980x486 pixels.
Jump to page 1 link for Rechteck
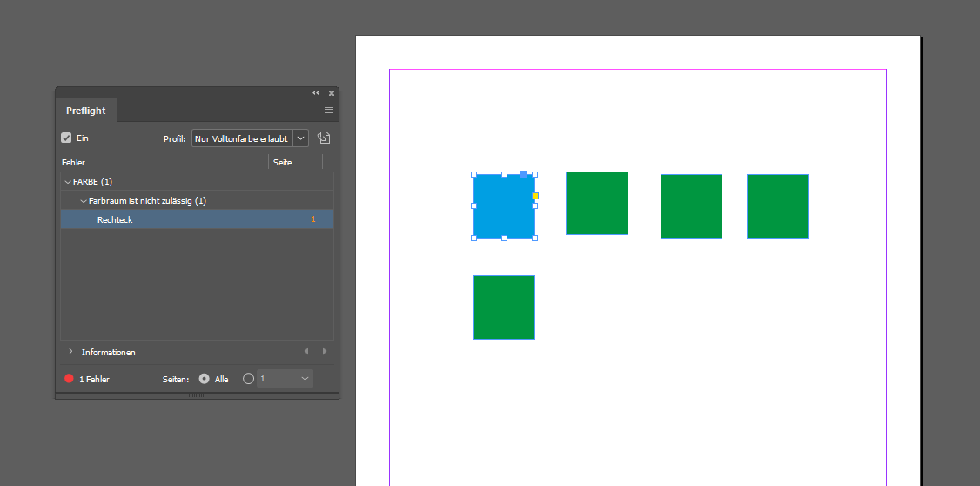[313, 220]
